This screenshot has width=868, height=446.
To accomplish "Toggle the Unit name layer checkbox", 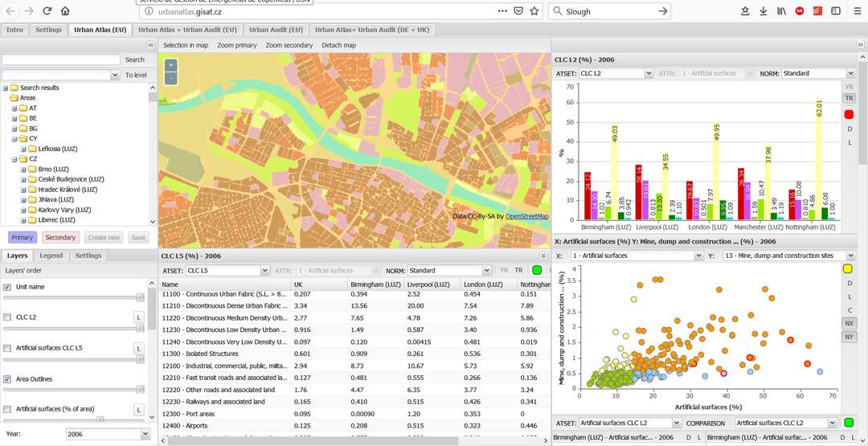I will pyautogui.click(x=7, y=287).
